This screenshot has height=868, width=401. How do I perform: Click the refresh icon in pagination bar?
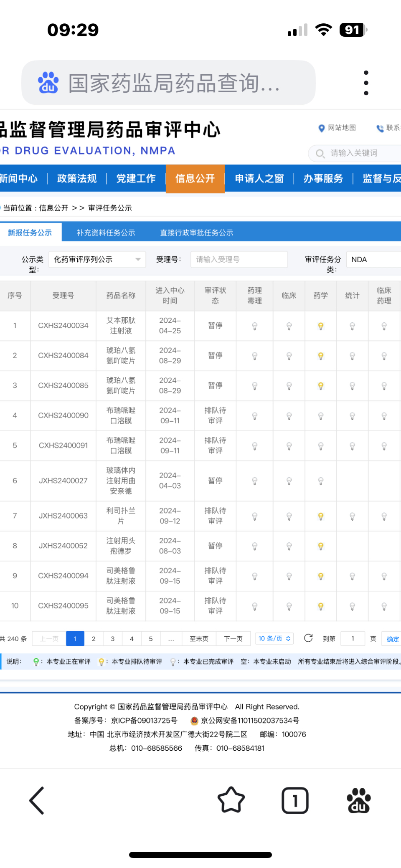coord(308,638)
